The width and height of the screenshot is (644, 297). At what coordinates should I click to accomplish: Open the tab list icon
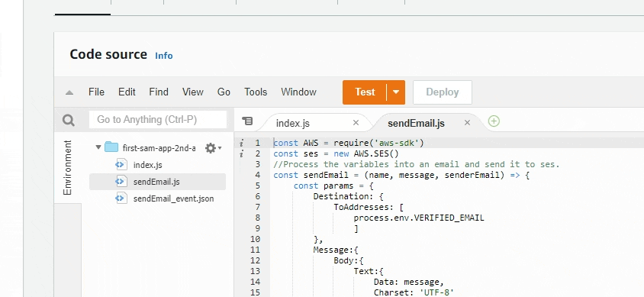pos(247,121)
